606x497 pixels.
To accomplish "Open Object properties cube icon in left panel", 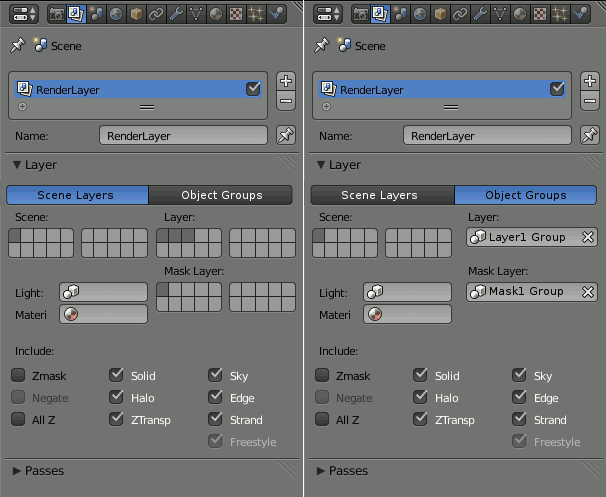I will click(x=136, y=14).
